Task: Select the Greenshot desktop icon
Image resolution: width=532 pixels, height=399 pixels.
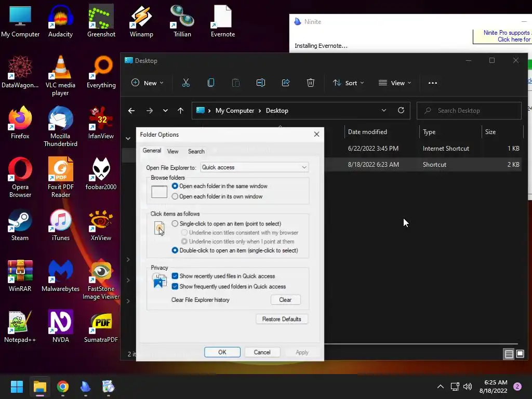Action: [x=101, y=21]
